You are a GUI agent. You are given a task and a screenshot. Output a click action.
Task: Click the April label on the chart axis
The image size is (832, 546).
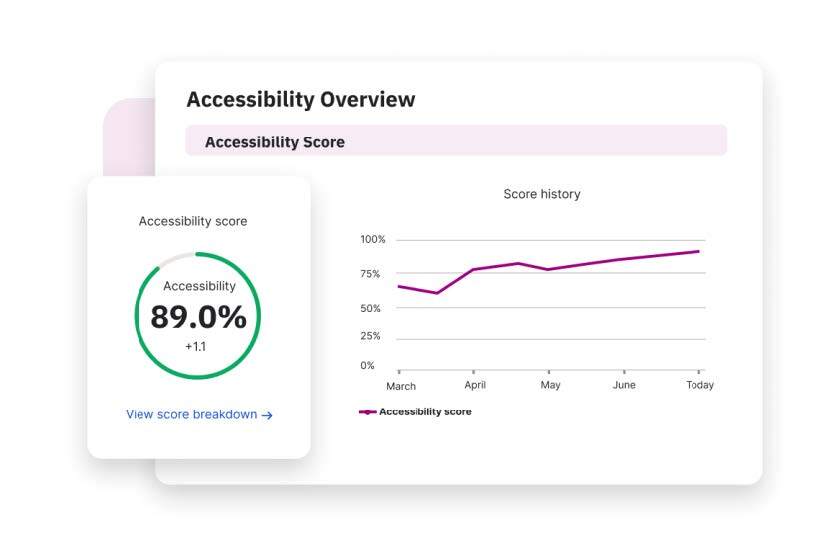pyautogui.click(x=475, y=385)
